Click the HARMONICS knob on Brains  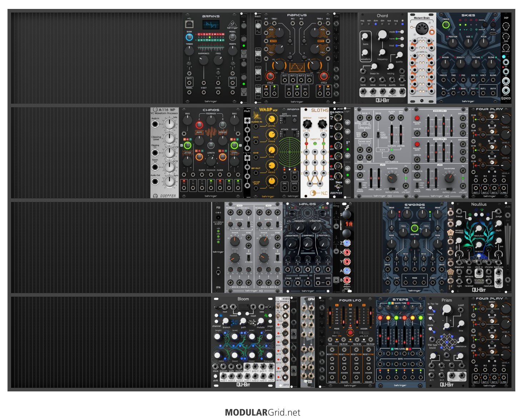point(204,60)
